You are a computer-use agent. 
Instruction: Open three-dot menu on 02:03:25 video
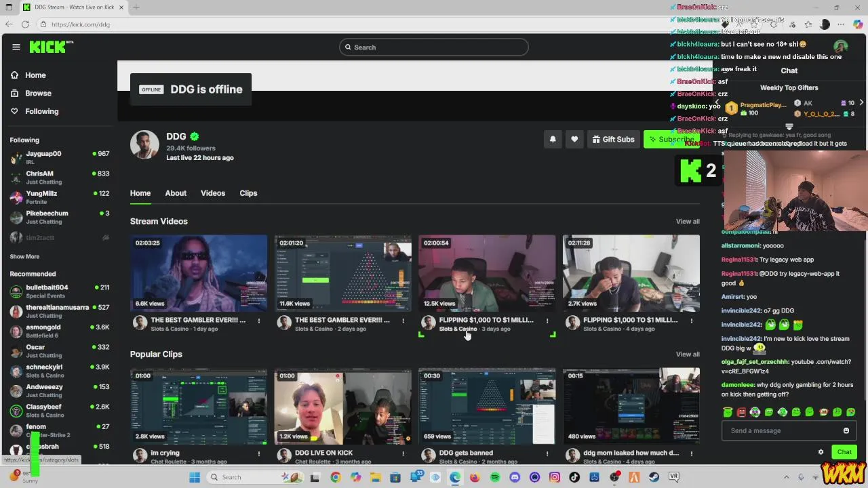click(x=259, y=321)
